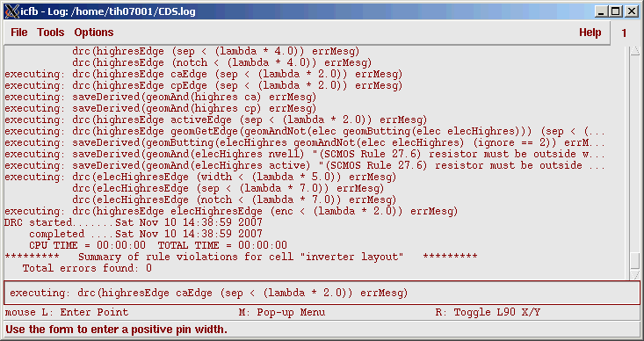Viewport: 644px width, 341px height.
Task: Open the File menu
Action: (x=19, y=33)
